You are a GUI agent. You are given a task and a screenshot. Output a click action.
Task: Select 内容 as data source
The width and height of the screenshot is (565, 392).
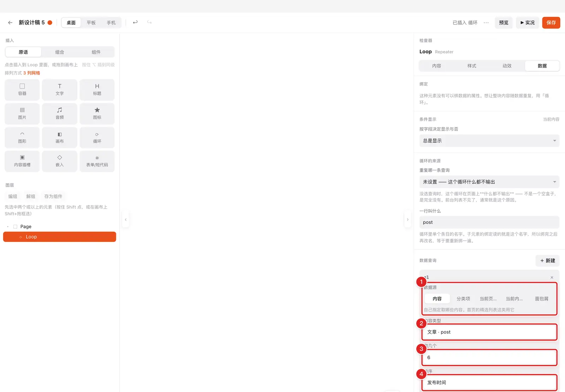pos(437,298)
